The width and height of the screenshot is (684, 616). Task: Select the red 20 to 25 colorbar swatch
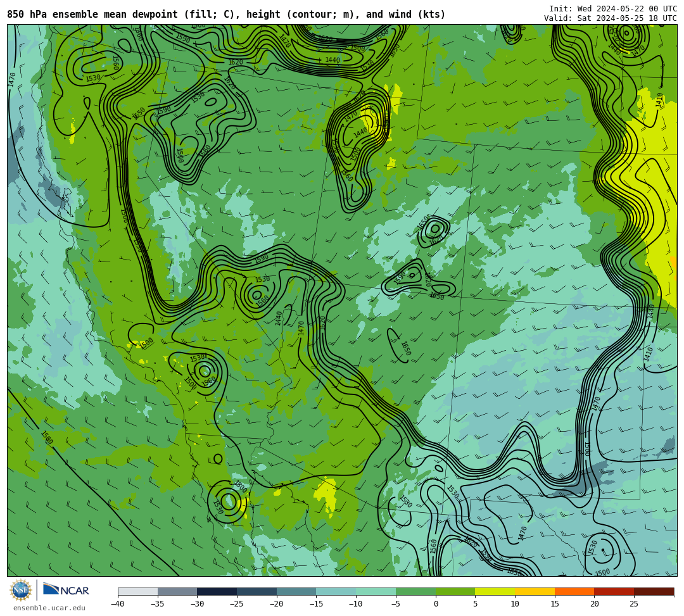point(614,591)
